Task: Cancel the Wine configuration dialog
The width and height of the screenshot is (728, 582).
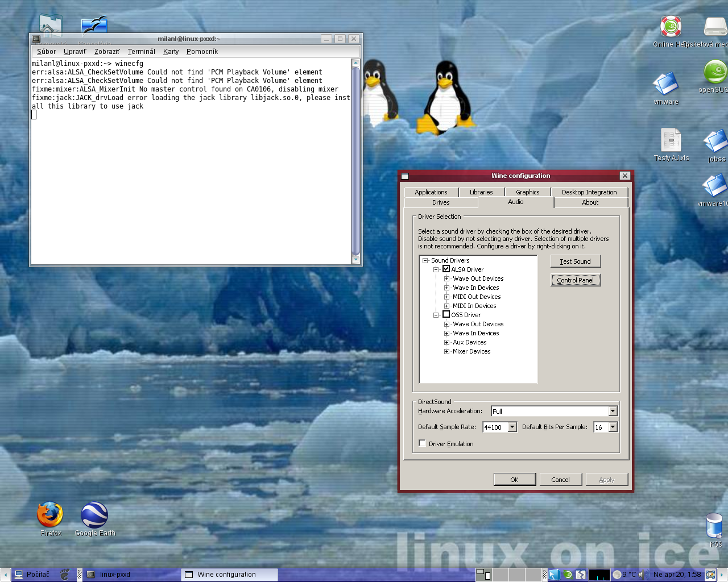Action: (x=560, y=480)
